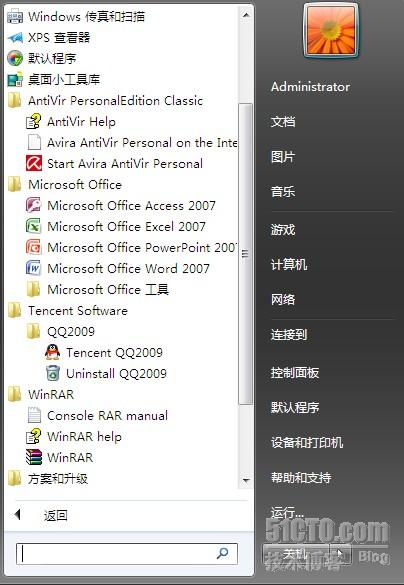Image resolution: width=404 pixels, height=585 pixels.
Task: Open 控制面板 from the right pane
Action: click(295, 372)
